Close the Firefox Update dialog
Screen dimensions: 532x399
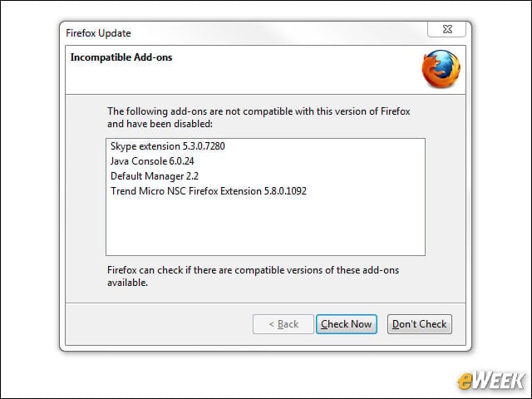click(x=447, y=30)
